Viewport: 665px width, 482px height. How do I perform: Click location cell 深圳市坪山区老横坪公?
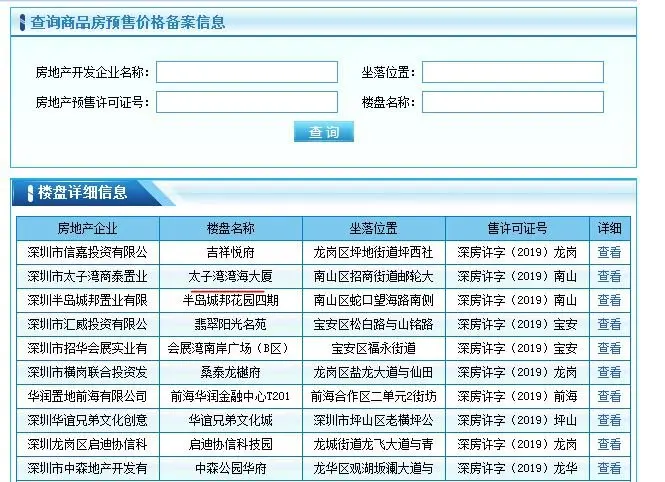(374, 421)
